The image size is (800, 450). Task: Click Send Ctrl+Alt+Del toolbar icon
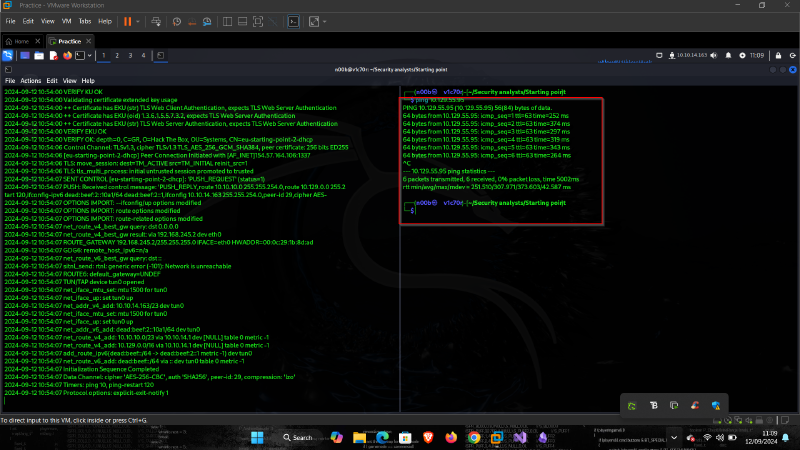coord(154,20)
